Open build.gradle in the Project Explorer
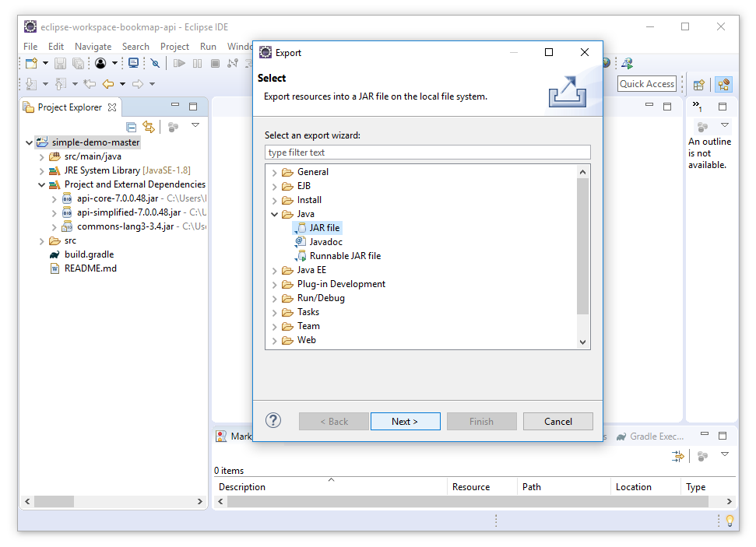Image resolution: width=756 pixels, height=547 pixels. click(90, 254)
